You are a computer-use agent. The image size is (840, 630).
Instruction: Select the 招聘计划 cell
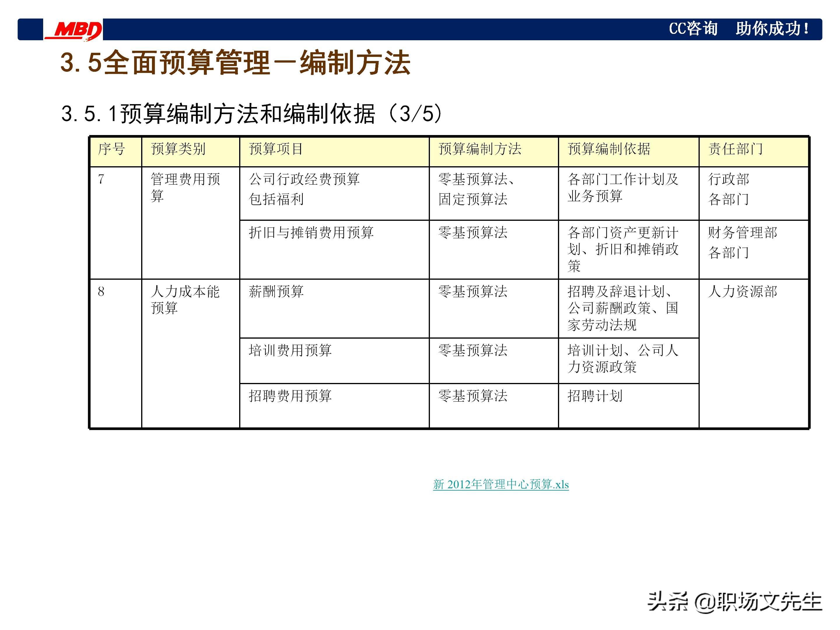pos(629,406)
